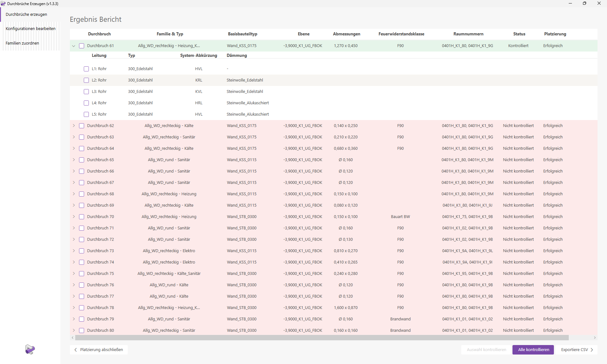Click the back arrow icon beside Platzierung abschließen

(75, 350)
